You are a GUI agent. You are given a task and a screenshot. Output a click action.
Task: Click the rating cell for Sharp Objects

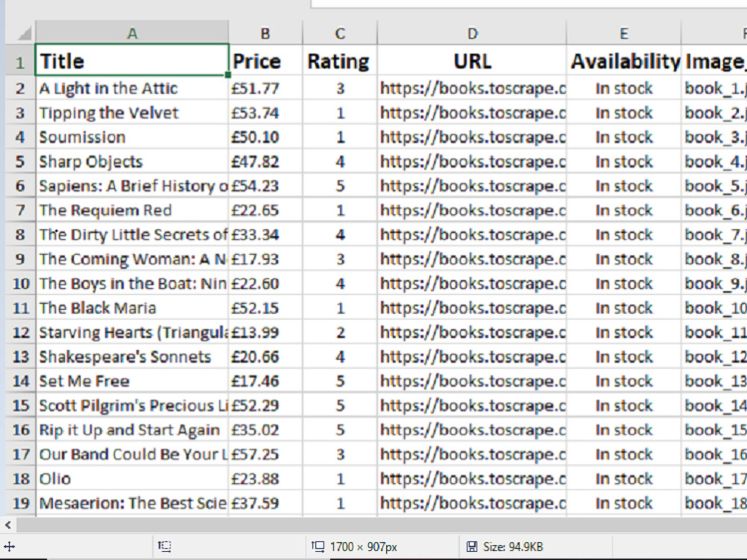coord(340,161)
